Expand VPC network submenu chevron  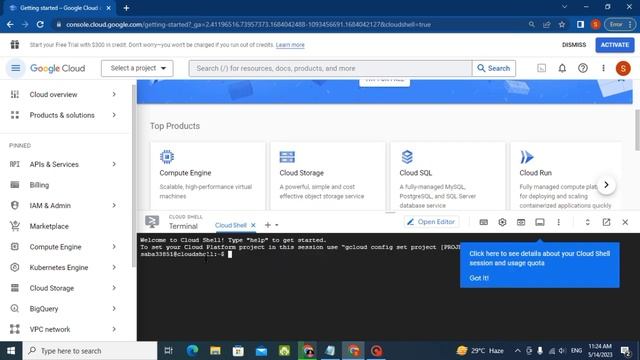(114, 329)
